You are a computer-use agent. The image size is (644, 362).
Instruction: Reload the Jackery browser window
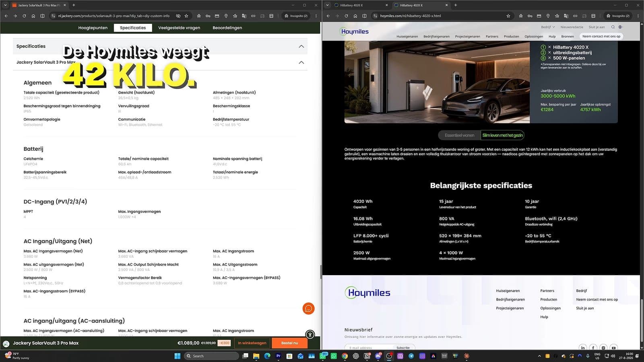pos(24,16)
